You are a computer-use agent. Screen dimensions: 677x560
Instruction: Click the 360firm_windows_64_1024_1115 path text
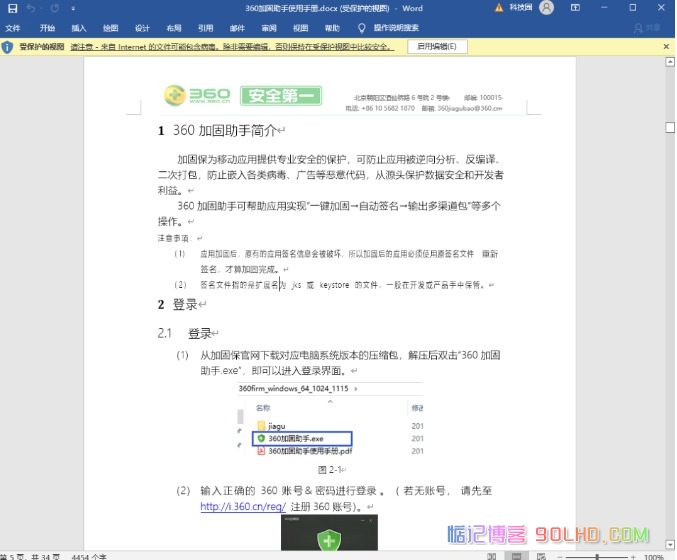[x=293, y=388]
